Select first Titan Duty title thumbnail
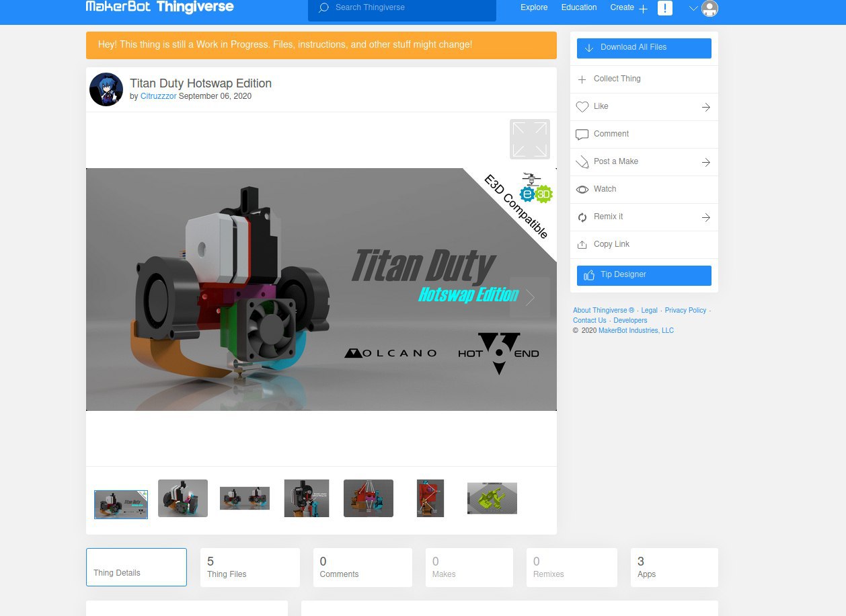Viewport: 846px width, 616px height. point(121,504)
